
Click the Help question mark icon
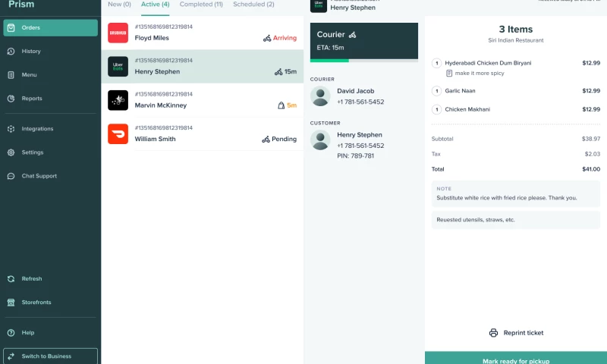[x=11, y=333]
